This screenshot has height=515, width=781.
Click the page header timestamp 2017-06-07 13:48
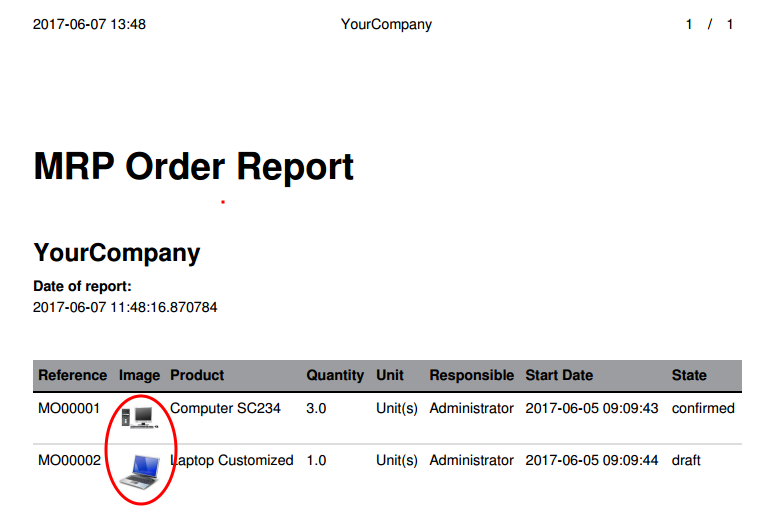click(89, 24)
